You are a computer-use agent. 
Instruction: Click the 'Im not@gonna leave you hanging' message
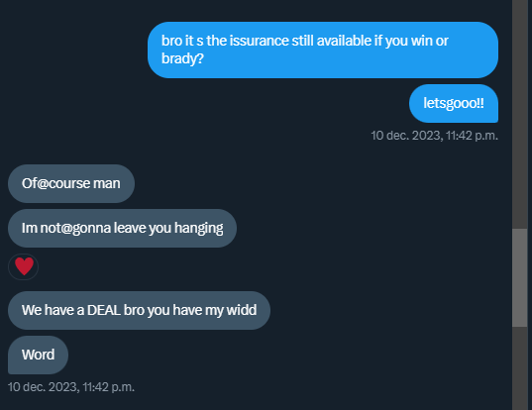pos(122,228)
